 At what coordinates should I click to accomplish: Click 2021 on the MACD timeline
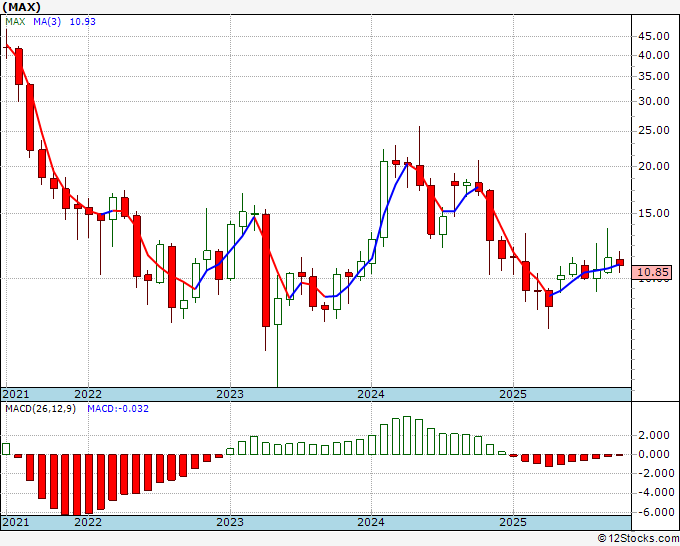(x=16, y=522)
